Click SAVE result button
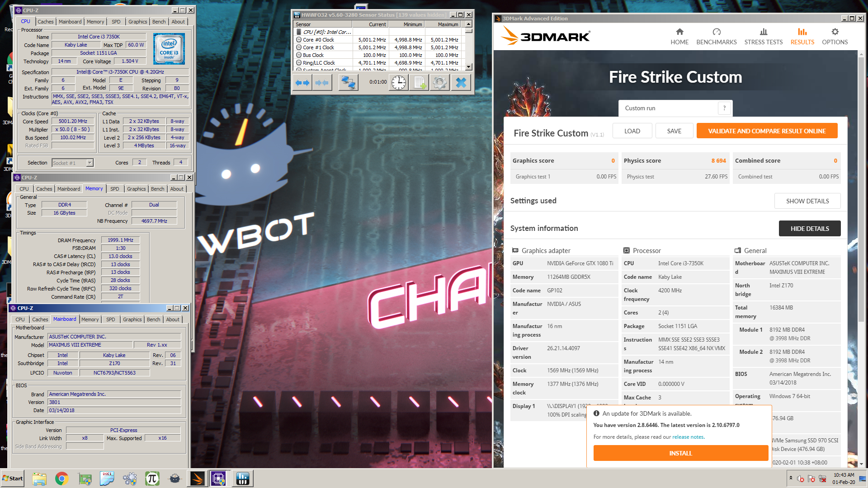The image size is (868, 488). 674,131
